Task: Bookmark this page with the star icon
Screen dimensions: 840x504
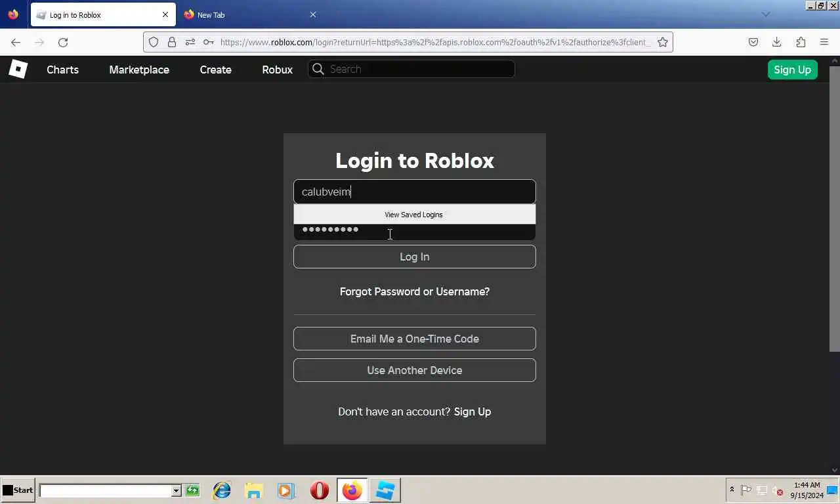Action: [x=663, y=42]
